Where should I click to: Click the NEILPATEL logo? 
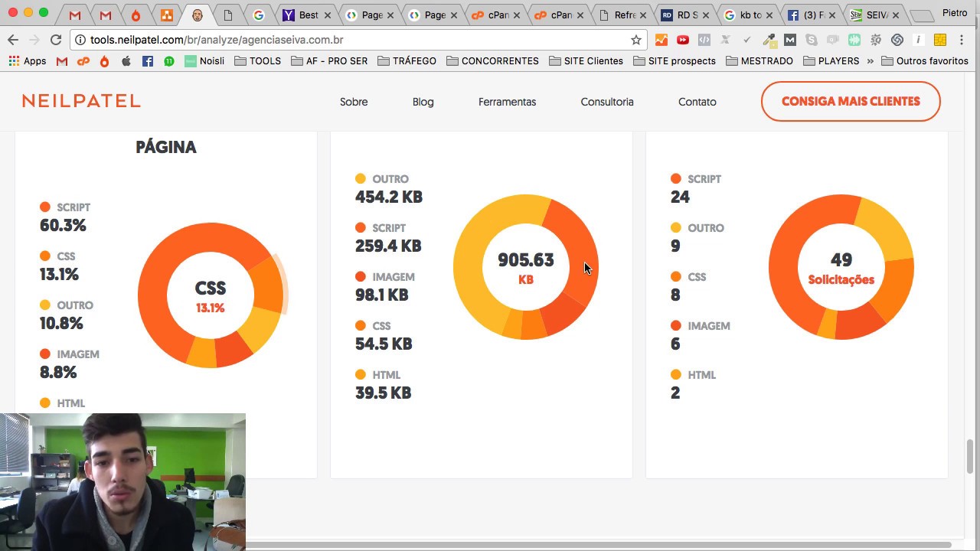tap(81, 101)
